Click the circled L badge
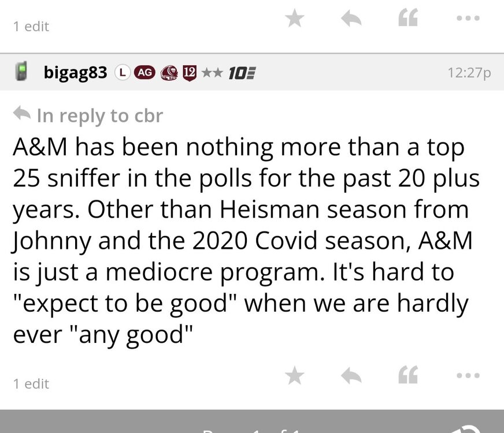This screenshot has width=504, height=433. pyautogui.click(x=121, y=73)
